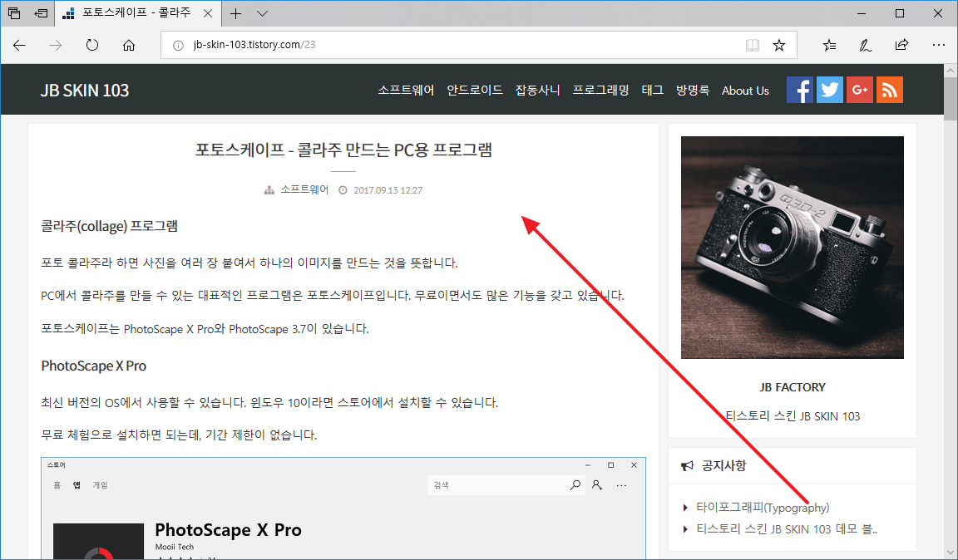
Task: Show site information icon in address bar
Action: (x=178, y=45)
